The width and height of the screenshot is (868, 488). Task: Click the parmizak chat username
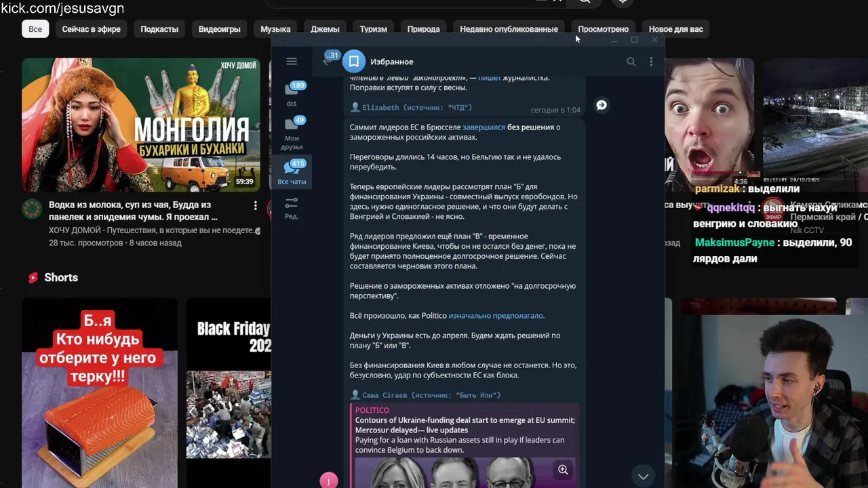(717, 189)
